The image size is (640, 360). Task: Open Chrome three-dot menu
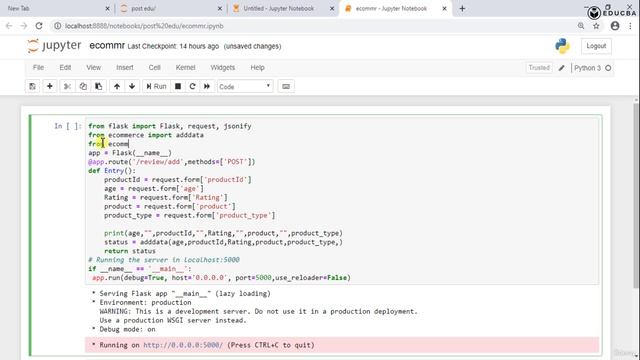[x=631, y=26]
